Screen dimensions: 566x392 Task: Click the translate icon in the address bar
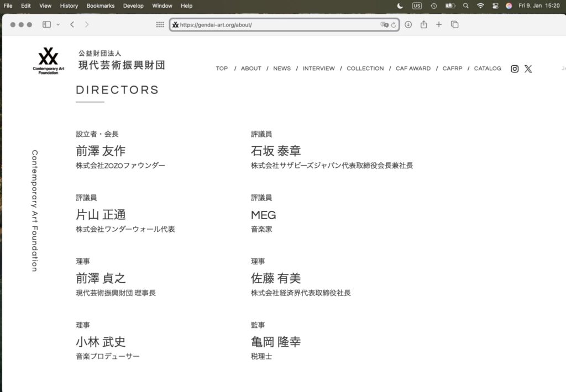[384, 25]
